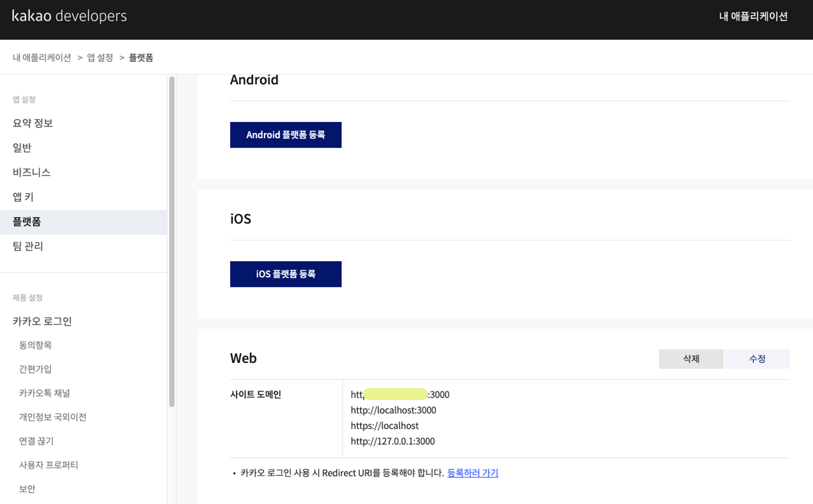
Task: Go to 카카오톡 채널 submenu
Action: pyautogui.click(x=45, y=393)
